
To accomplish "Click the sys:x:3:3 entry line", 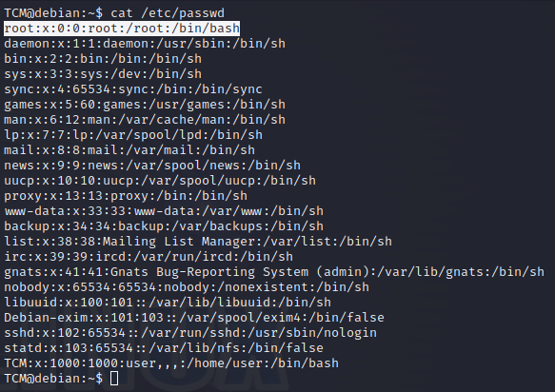I will 103,74.
